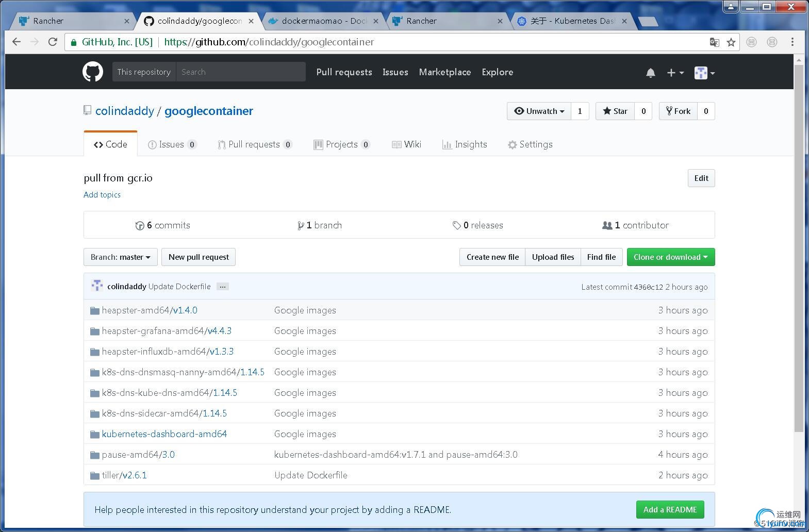
Task: Star the repository
Action: (x=615, y=111)
